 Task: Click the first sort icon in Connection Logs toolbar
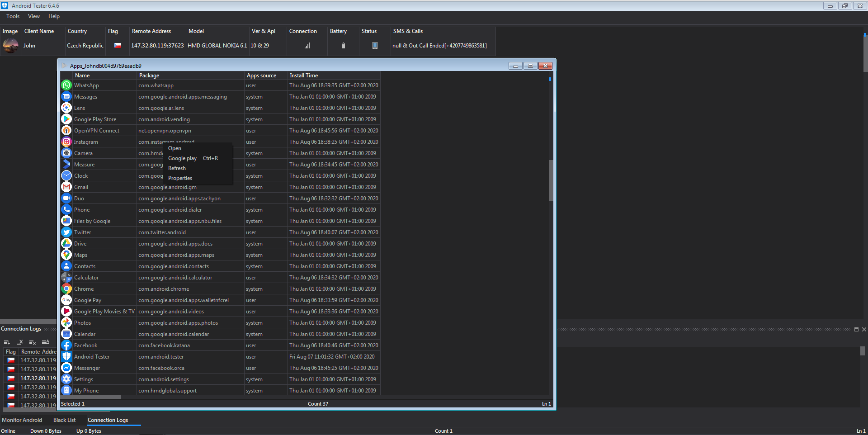point(7,342)
